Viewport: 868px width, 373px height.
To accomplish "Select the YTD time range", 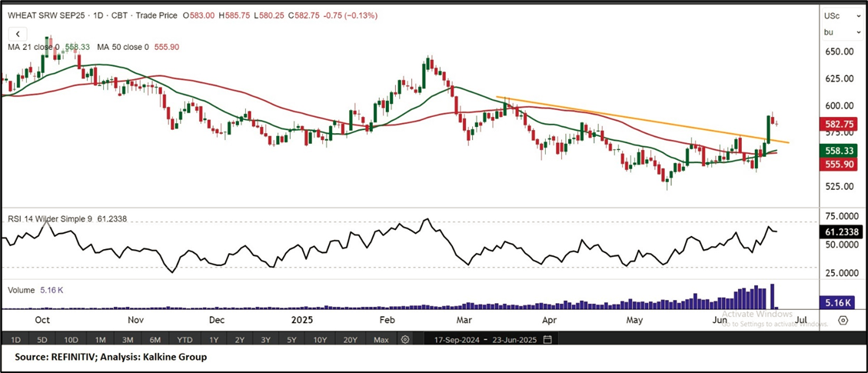I will point(185,339).
